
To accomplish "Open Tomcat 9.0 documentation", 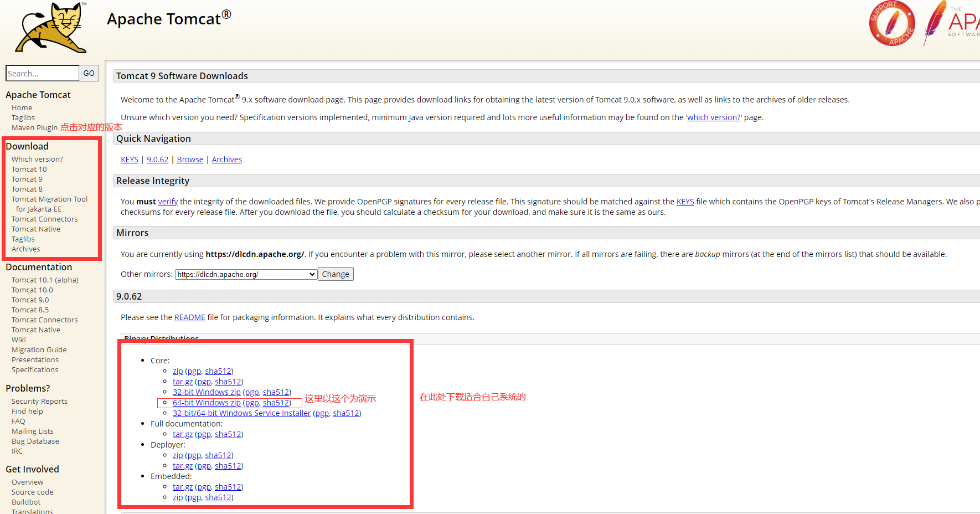I will coord(30,300).
